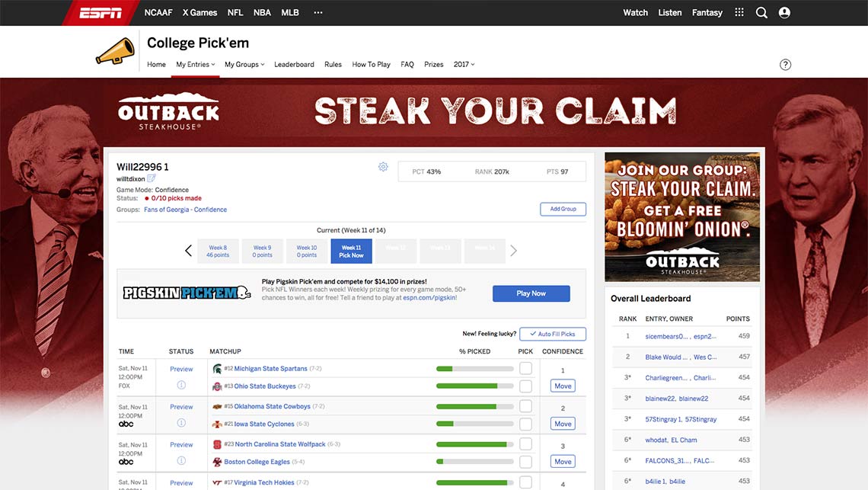Pick Ohio State Buckeyes checkbox
868x490 pixels.
click(526, 386)
